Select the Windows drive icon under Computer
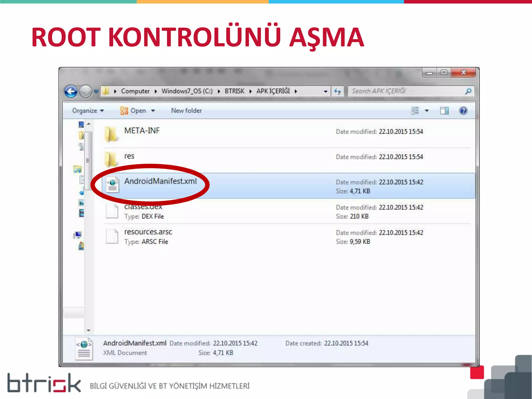The image size is (532, 399). (x=81, y=246)
